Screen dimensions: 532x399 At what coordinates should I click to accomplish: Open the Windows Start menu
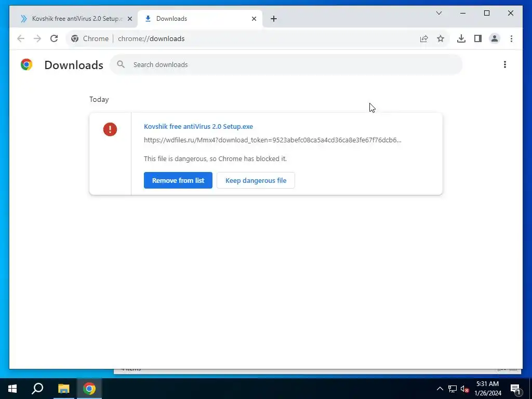coord(12,389)
